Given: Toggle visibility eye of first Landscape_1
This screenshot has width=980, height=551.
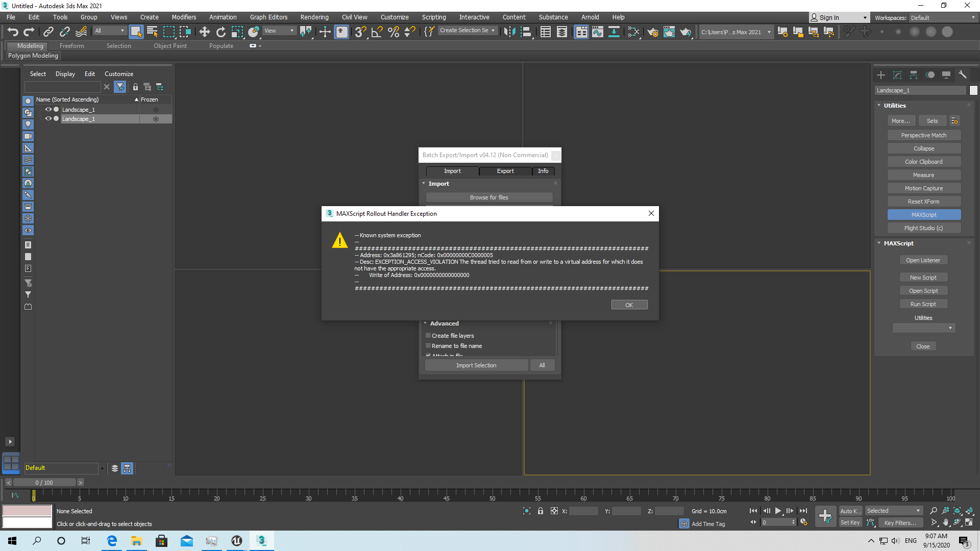Looking at the screenshot, I should (x=48, y=110).
